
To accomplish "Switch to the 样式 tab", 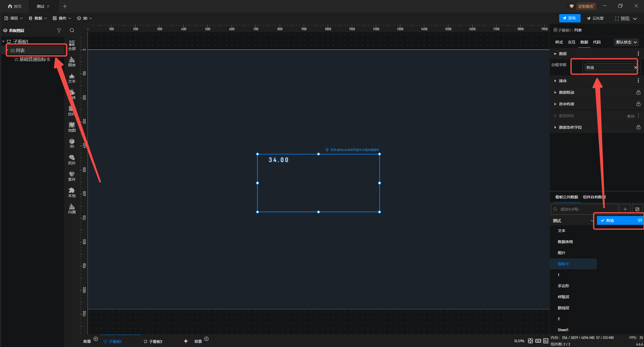I will click(x=559, y=42).
